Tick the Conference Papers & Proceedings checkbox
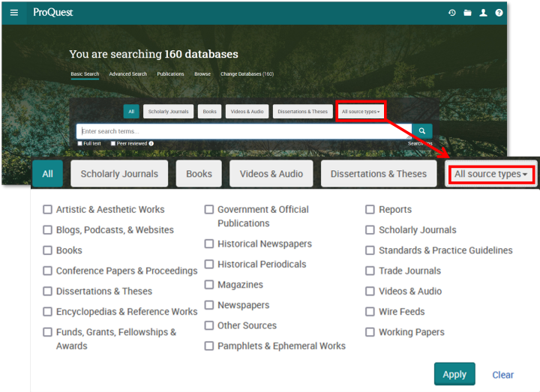540x392 pixels. coord(48,271)
